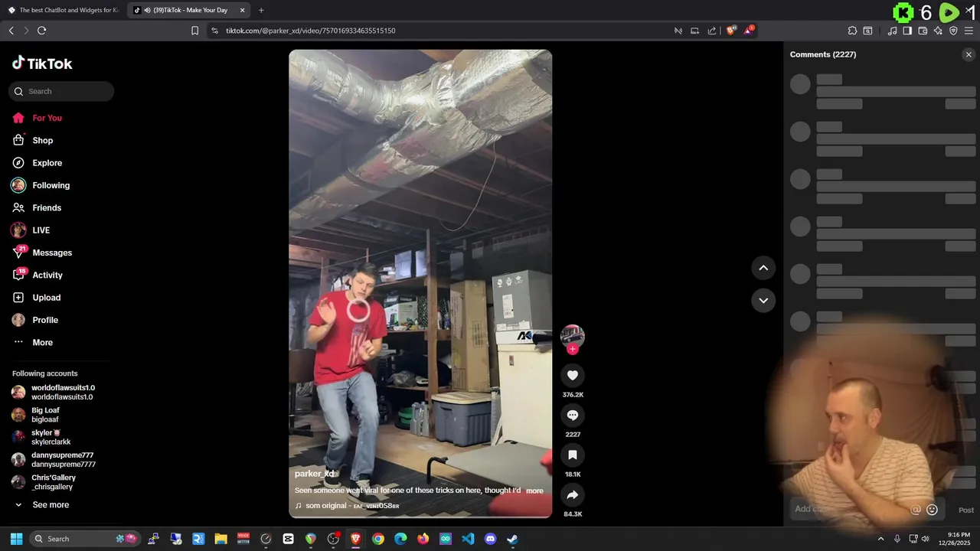
Task: Click the parker_xd username on video
Action: 315,474
